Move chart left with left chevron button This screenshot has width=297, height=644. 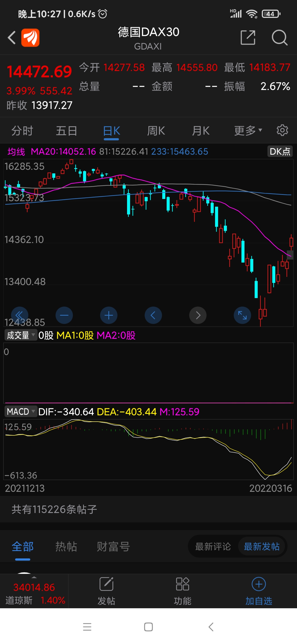click(x=153, y=315)
